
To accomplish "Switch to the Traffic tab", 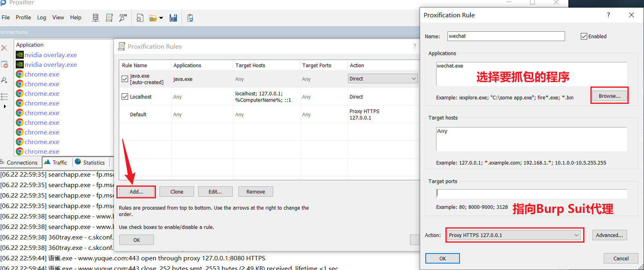I will [x=56, y=163].
